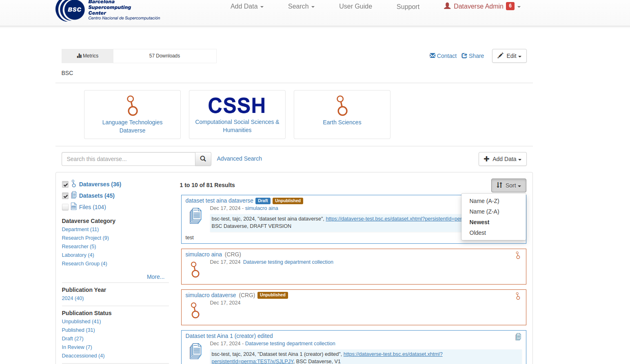The width and height of the screenshot is (630, 364).
Task: Click the magnifying glass search button
Action: tap(203, 159)
